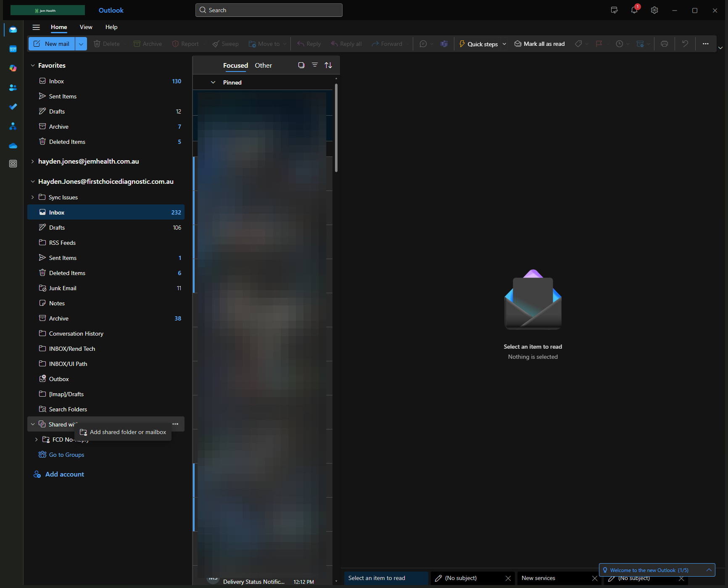Click the New mail button
The image size is (728, 588).
[x=52, y=44]
